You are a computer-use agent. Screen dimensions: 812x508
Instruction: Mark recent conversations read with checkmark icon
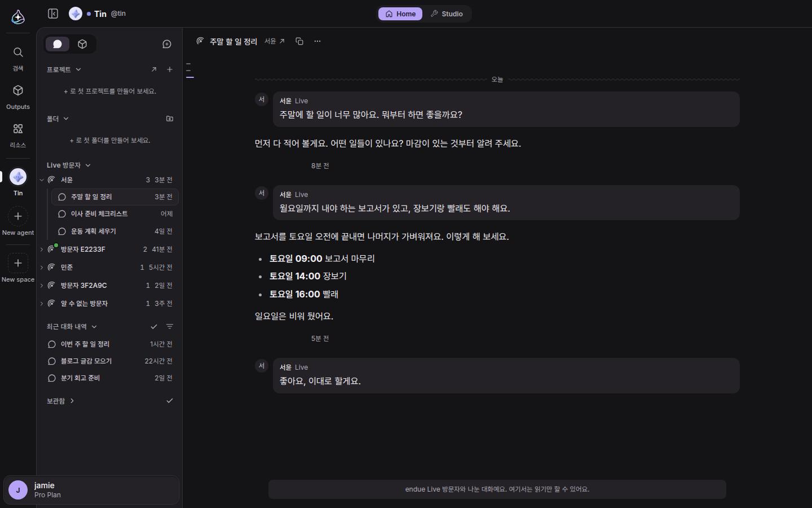(154, 326)
